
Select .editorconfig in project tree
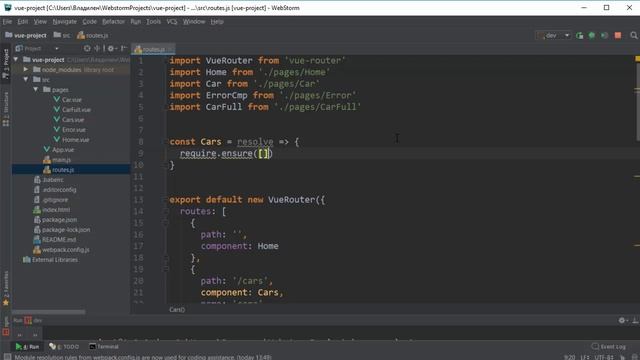55,189
